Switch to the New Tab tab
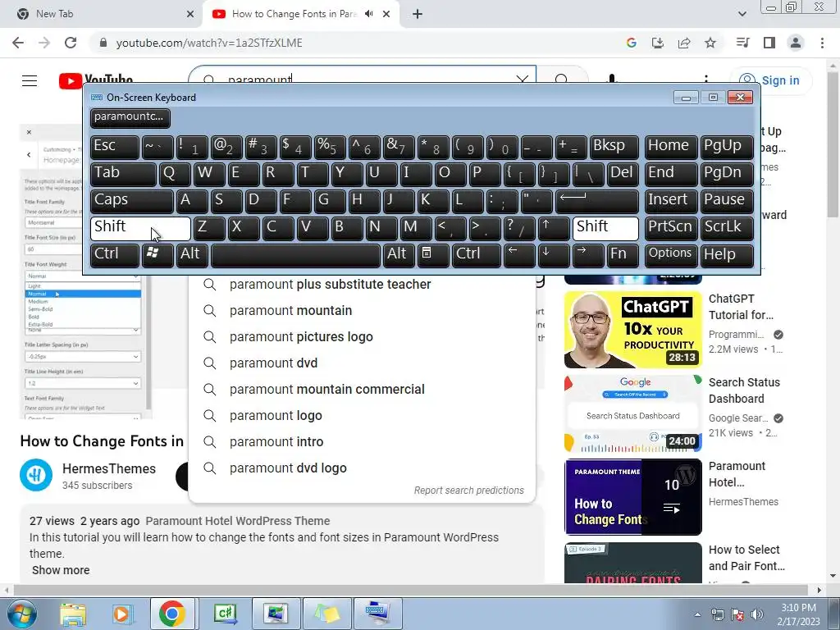The width and height of the screenshot is (840, 630). [x=102, y=14]
